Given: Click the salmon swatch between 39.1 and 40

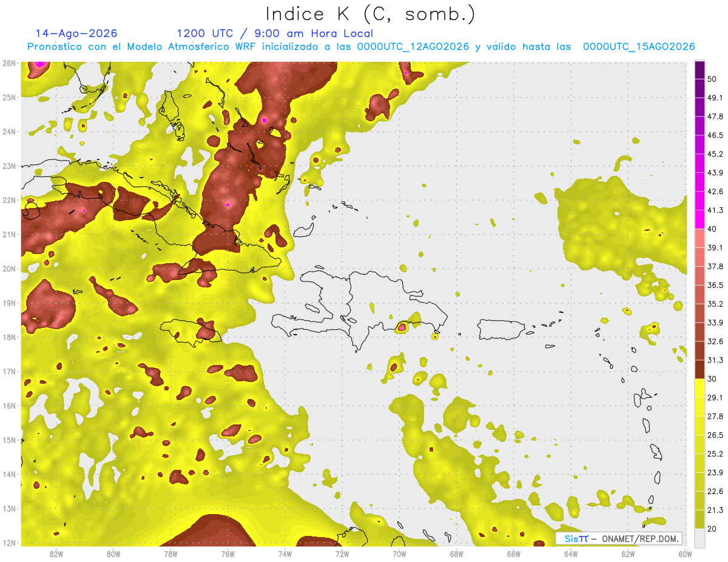Looking at the screenshot, I should click(699, 238).
